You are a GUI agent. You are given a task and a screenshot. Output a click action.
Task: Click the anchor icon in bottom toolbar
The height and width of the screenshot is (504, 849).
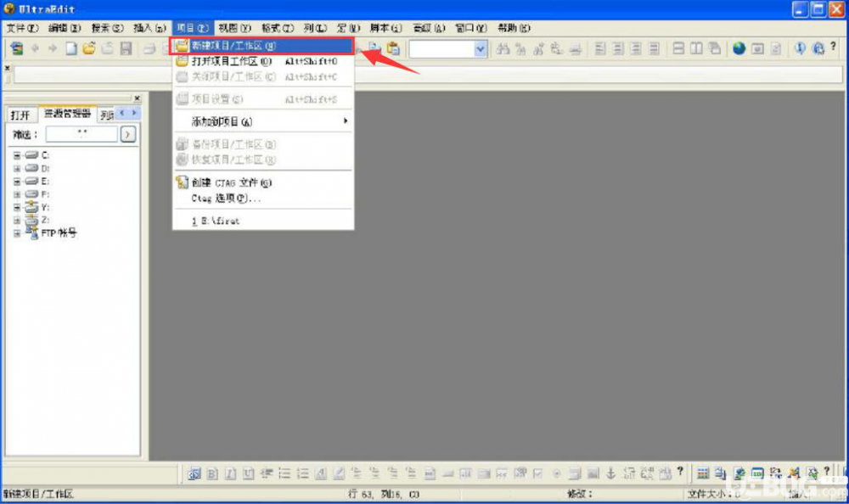(610, 473)
